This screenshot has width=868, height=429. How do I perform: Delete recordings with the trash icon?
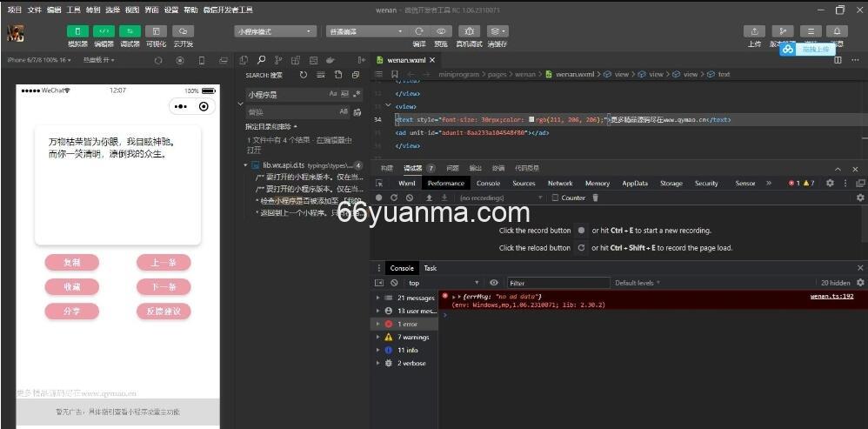(596, 198)
